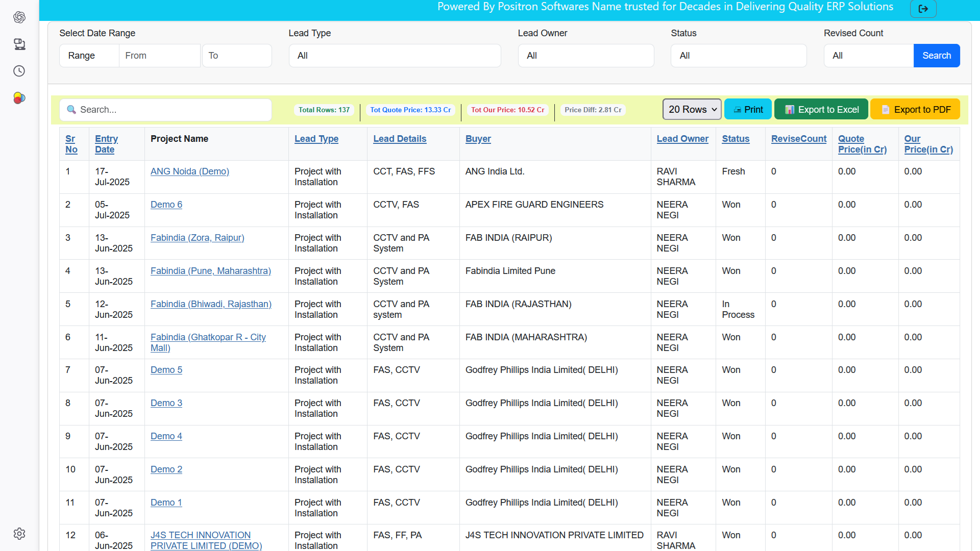Click the devices icon in the left sidebar
This screenshot has width=980, height=551.
(x=19, y=44)
